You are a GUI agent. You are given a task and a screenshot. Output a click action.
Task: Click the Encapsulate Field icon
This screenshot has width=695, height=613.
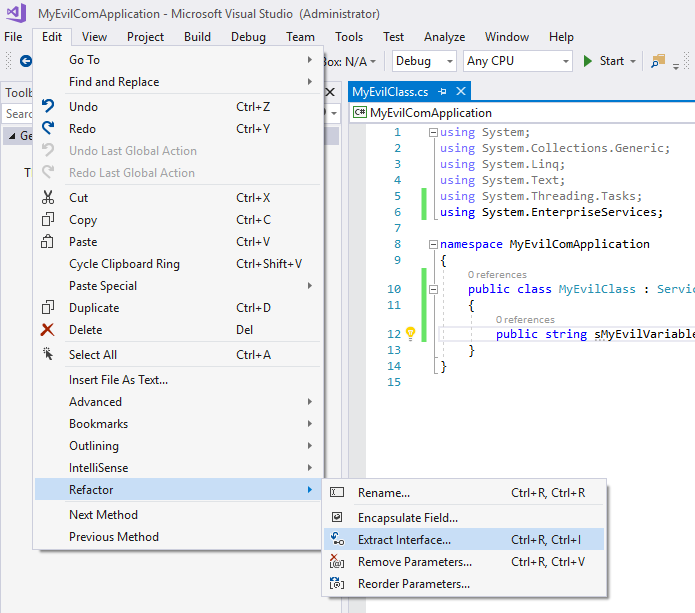(x=337, y=517)
